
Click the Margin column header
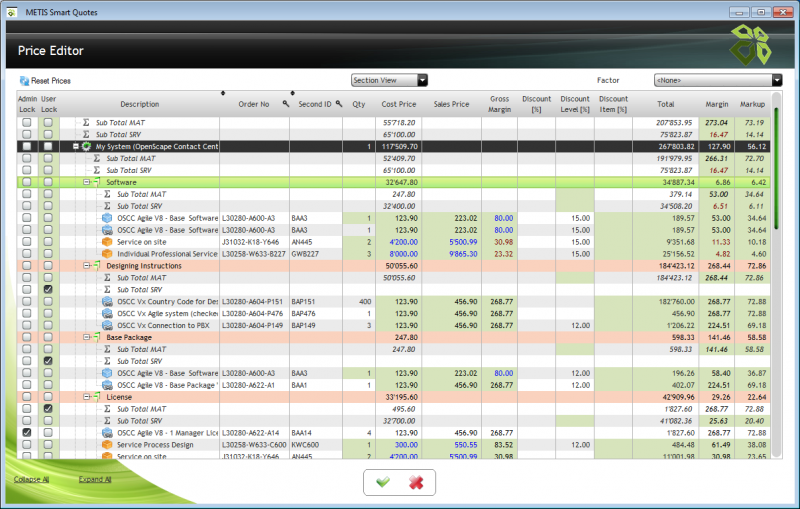pos(716,104)
